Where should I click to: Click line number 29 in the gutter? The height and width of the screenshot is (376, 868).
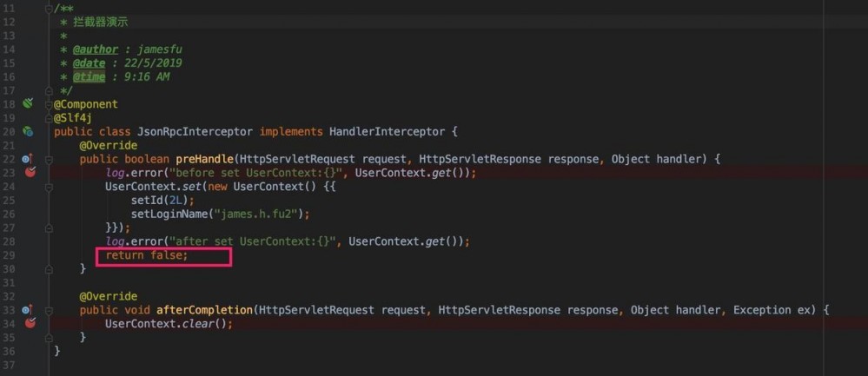coord(9,255)
